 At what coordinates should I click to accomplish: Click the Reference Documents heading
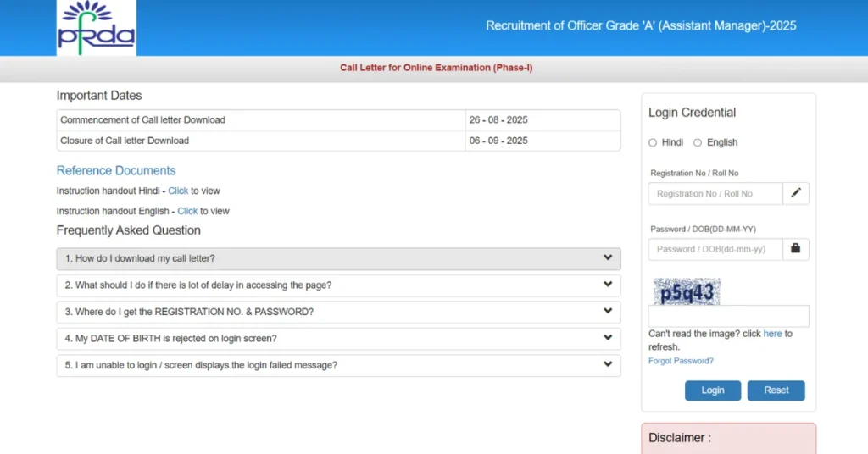pyautogui.click(x=115, y=170)
